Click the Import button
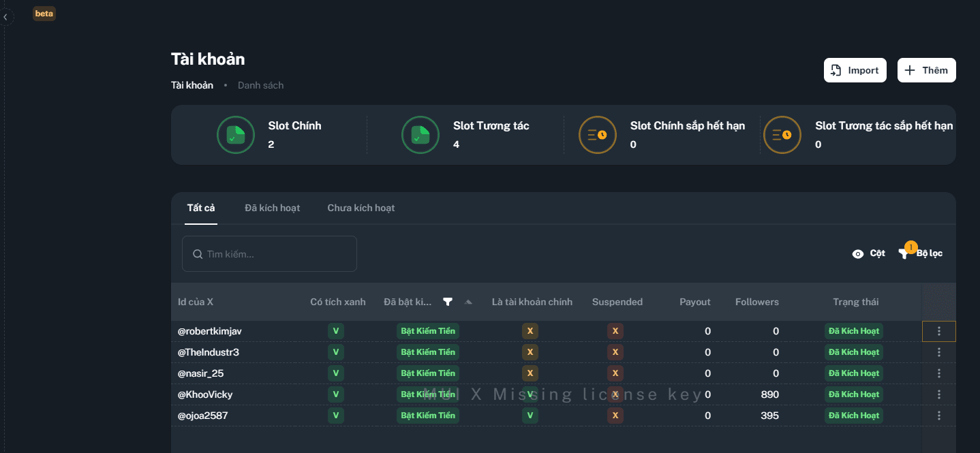 coord(855,70)
